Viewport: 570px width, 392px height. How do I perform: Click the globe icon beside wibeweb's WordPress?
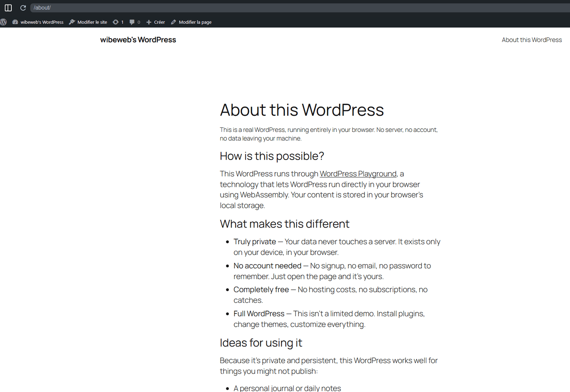point(15,22)
